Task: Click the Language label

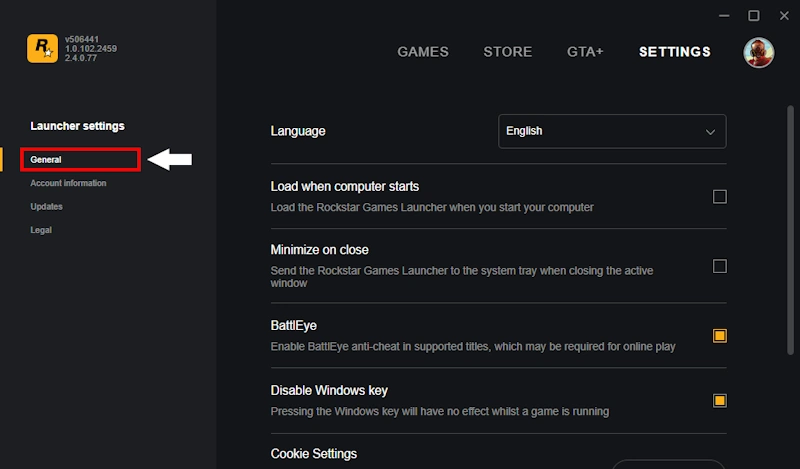Action: coord(298,131)
